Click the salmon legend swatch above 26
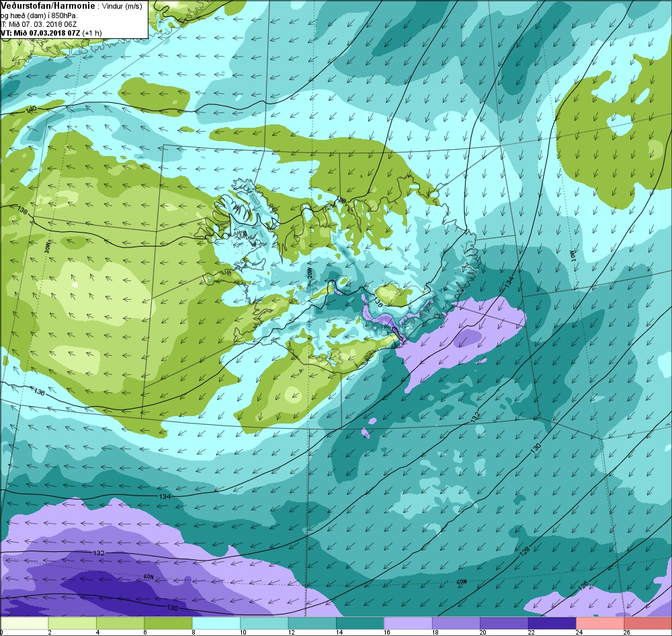The height and width of the screenshot is (636, 672). (648, 623)
